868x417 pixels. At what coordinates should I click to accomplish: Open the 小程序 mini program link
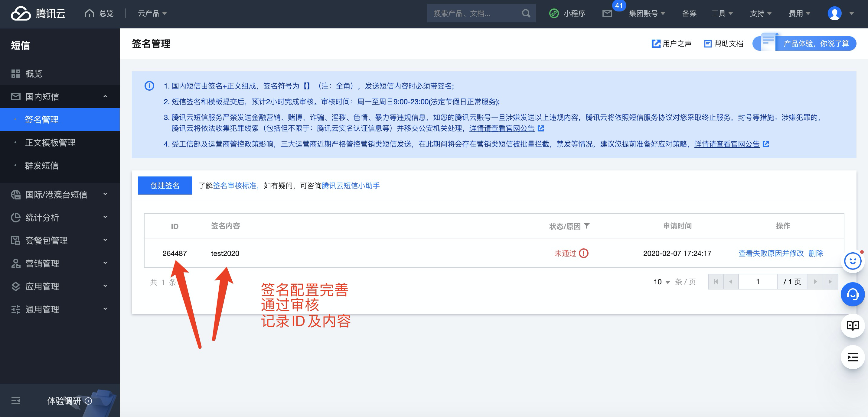(x=567, y=14)
